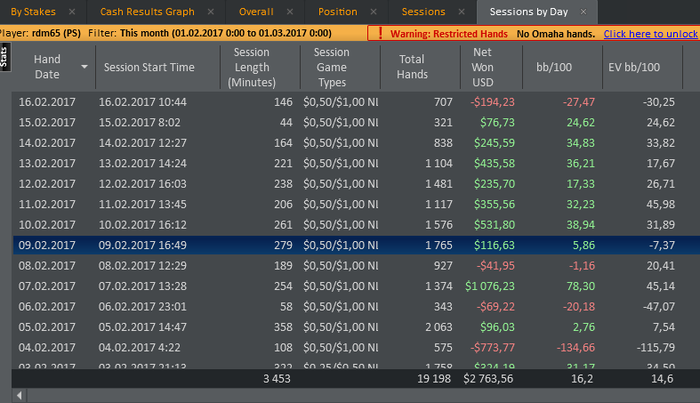Open the vertical Stats side panel tab

tap(5, 56)
